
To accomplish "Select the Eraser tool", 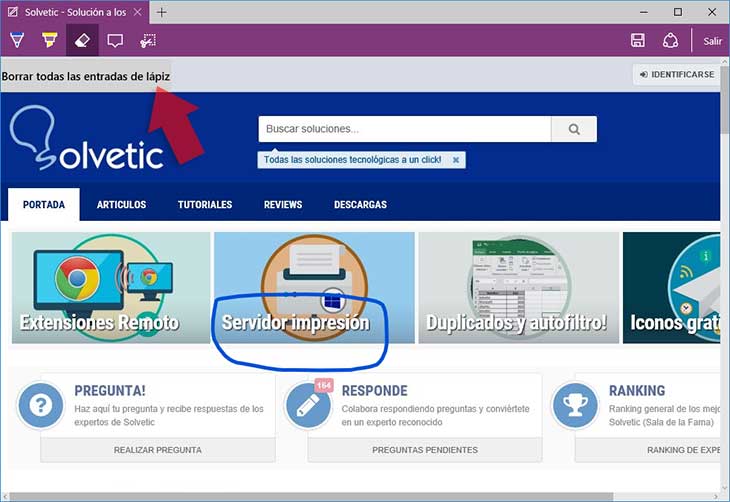I will (82, 41).
